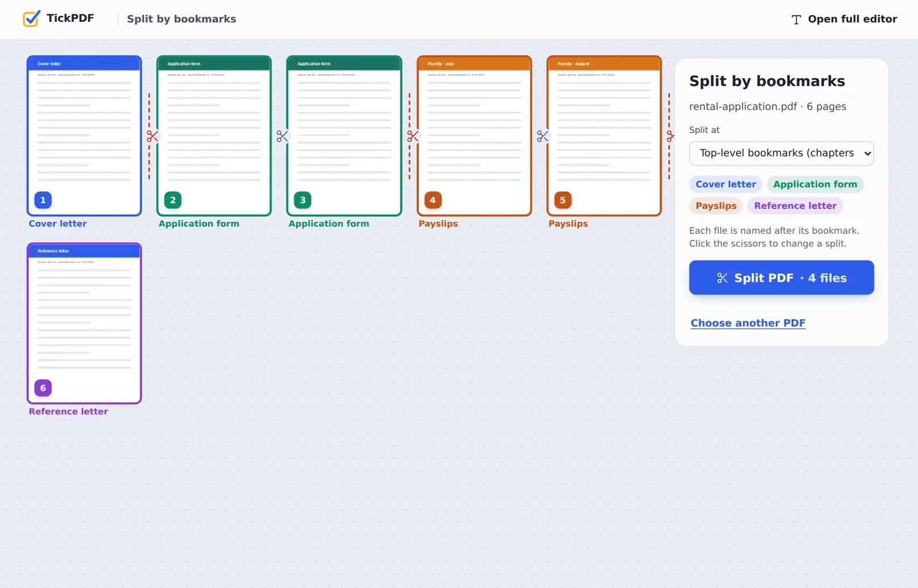Click the green page number 2 badge
918x588 pixels.
click(x=173, y=200)
